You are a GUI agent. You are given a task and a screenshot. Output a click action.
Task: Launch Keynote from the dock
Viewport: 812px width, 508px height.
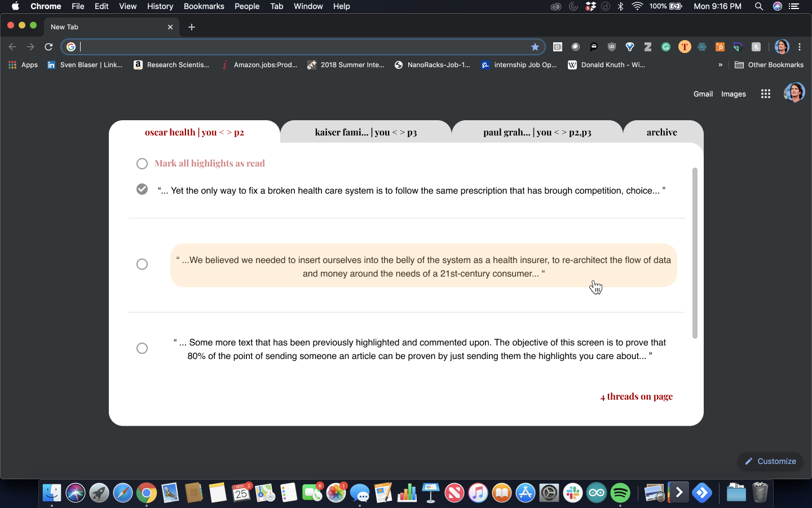(x=431, y=493)
